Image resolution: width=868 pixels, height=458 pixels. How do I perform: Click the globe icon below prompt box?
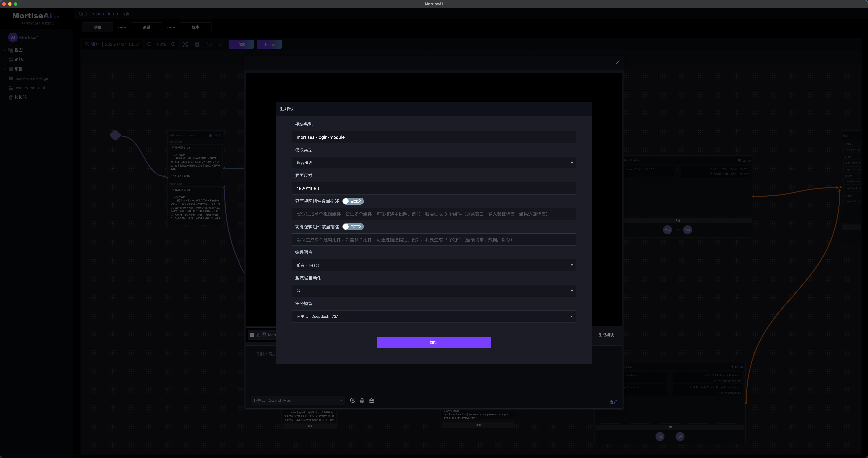pyautogui.click(x=362, y=400)
